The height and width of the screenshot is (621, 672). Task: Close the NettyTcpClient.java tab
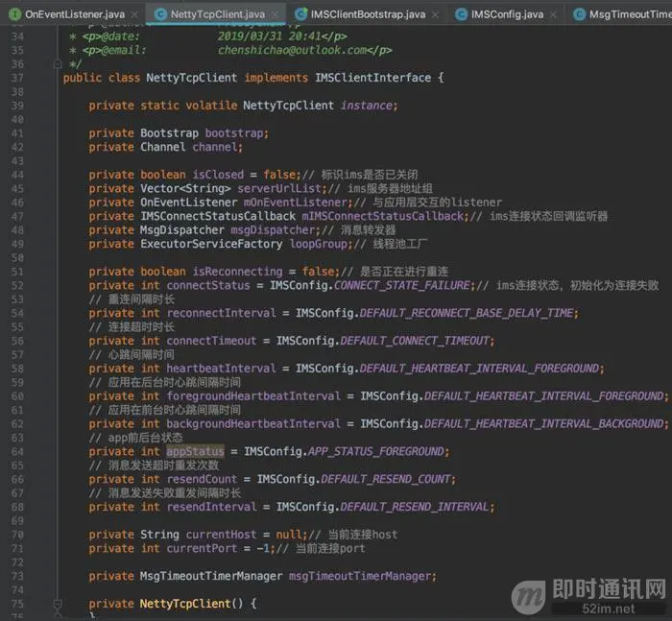point(276,14)
